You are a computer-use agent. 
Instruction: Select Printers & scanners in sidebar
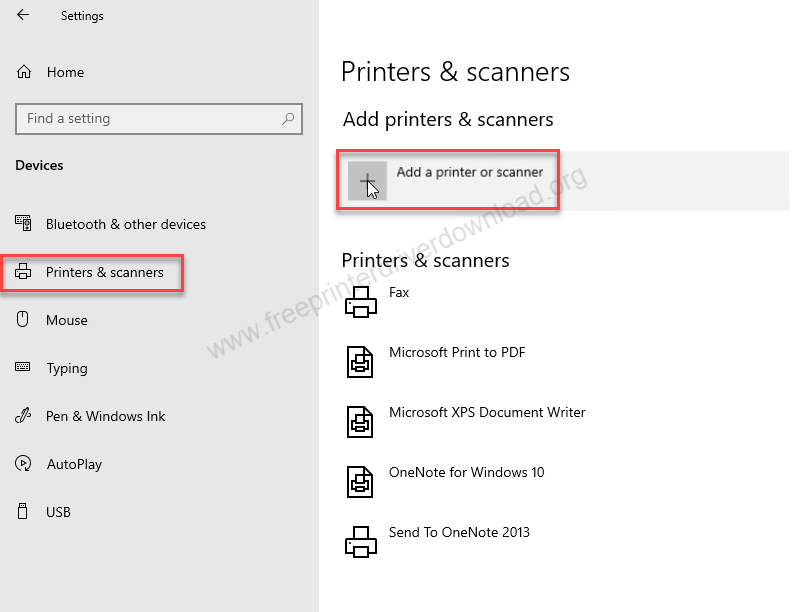pyautogui.click(x=104, y=272)
